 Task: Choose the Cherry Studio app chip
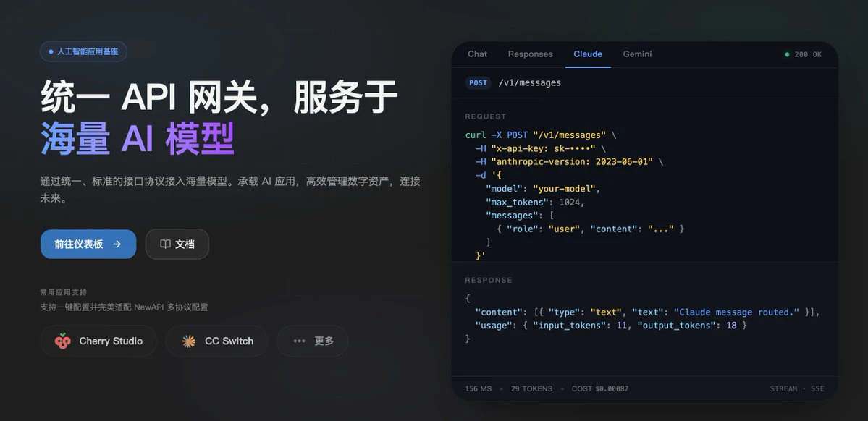(x=98, y=341)
